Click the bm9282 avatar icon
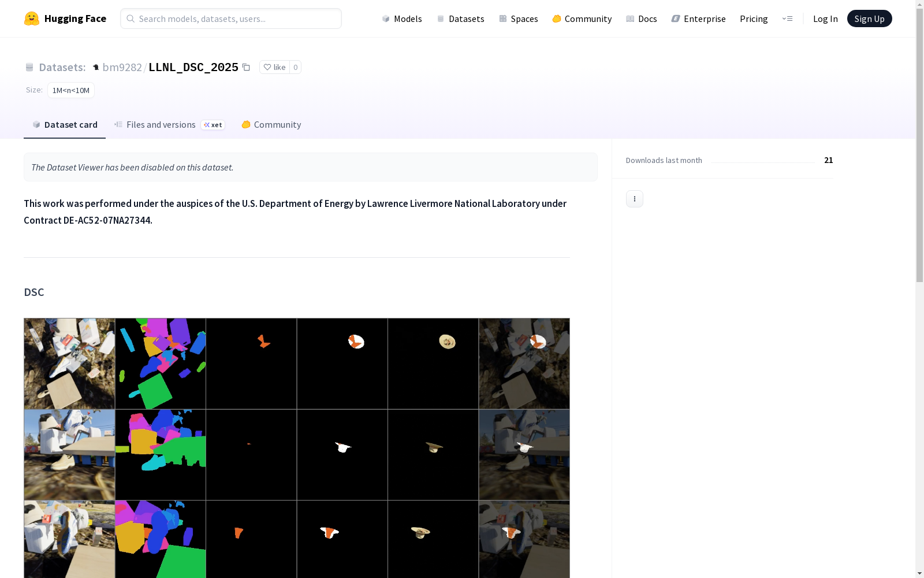 coord(96,67)
